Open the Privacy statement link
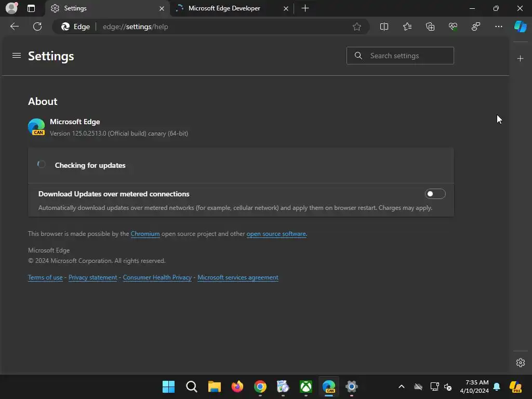 point(92,277)
